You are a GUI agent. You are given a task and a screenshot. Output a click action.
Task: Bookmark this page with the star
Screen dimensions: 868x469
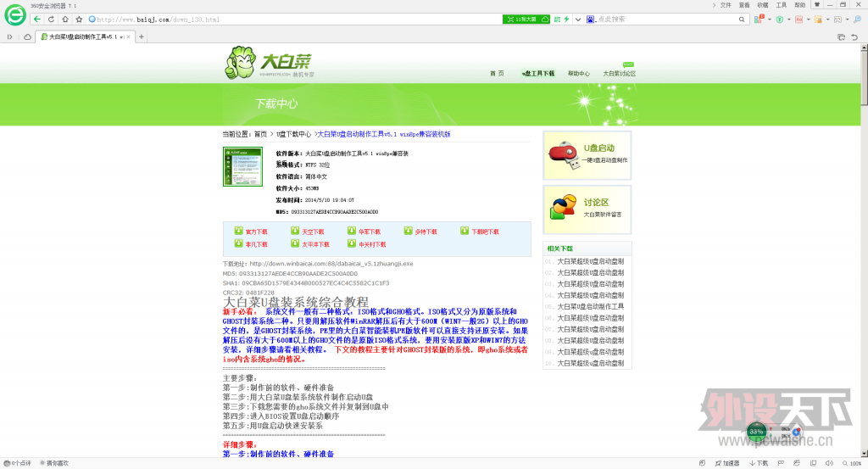point(79,19)
